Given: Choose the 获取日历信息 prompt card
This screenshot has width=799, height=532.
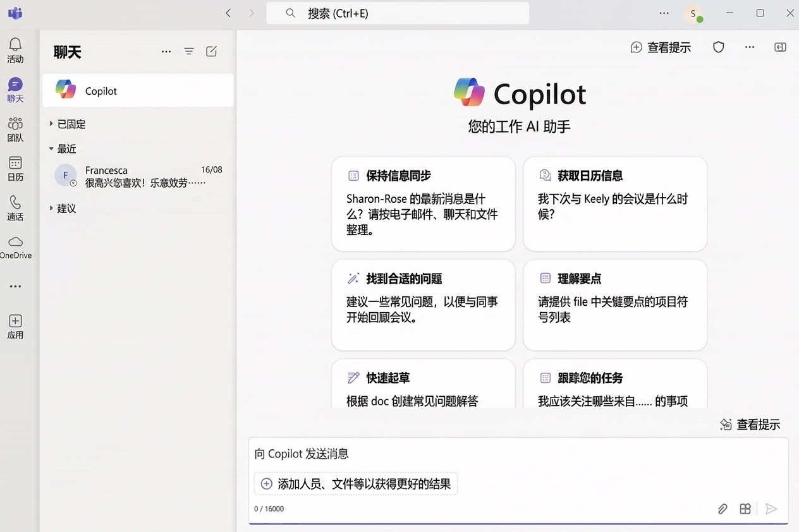Looking at the screenshot, I should [x=615, y=203].
